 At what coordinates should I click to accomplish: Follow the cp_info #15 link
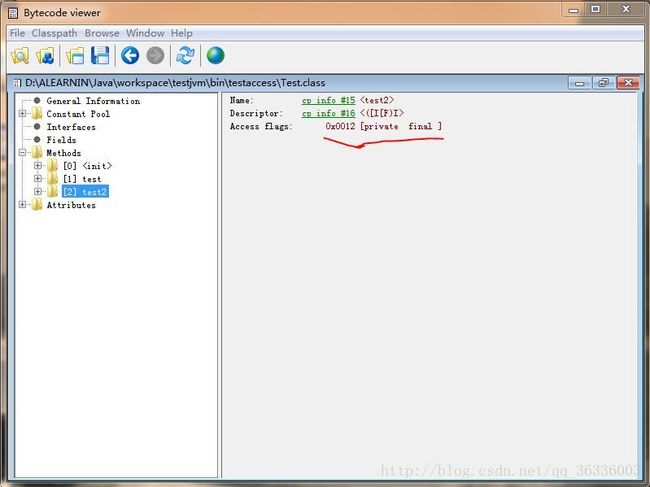[x=328, y=100]
